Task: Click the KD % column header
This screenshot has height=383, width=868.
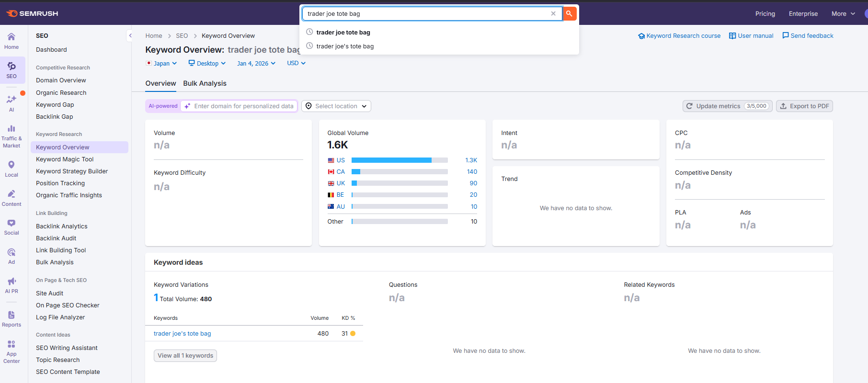Action: click(348, 318)
